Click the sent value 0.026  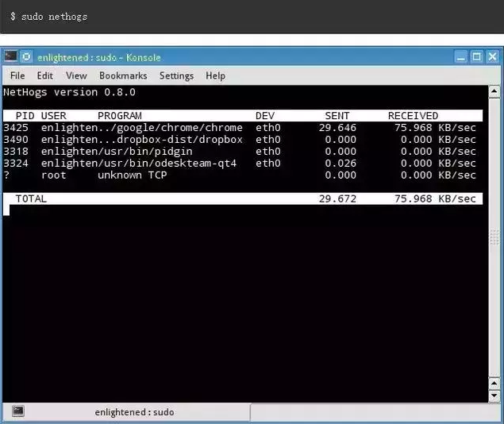(340, 164)
